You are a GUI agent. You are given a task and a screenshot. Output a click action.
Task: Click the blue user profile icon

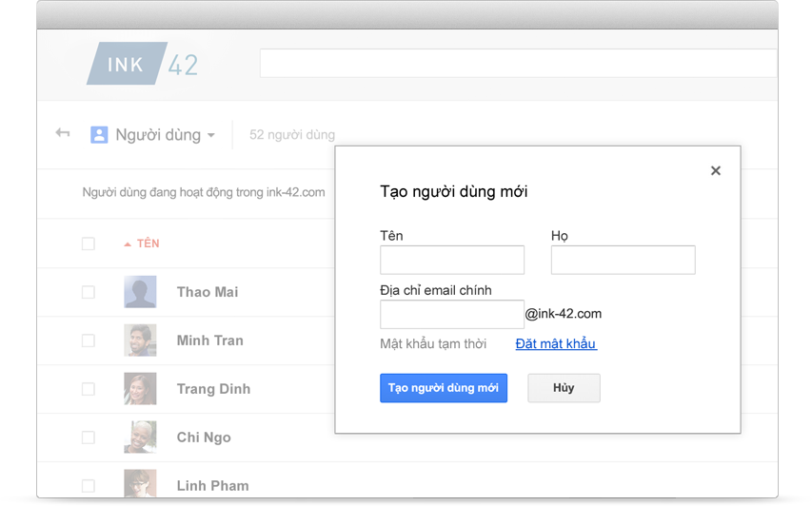[99, 134]
